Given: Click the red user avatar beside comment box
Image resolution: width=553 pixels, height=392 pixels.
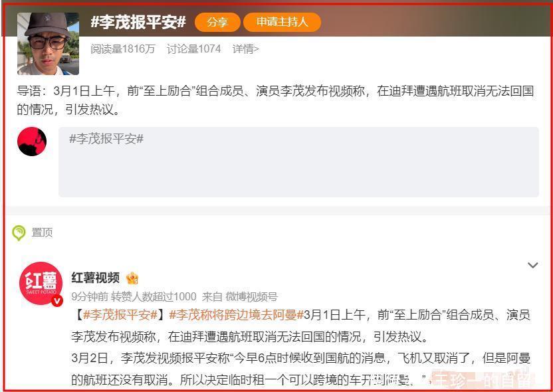Looking at the screenshot, I should 32,142.
